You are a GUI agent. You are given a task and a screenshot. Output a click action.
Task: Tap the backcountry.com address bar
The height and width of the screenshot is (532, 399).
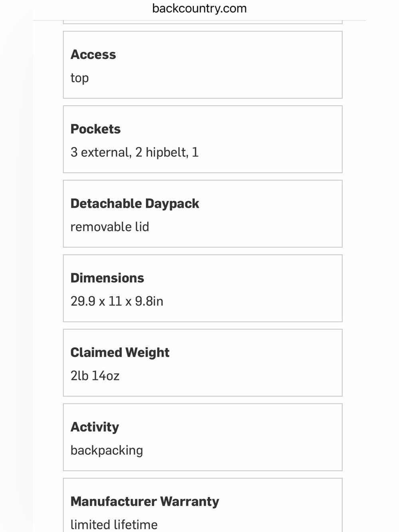[199, 8]
